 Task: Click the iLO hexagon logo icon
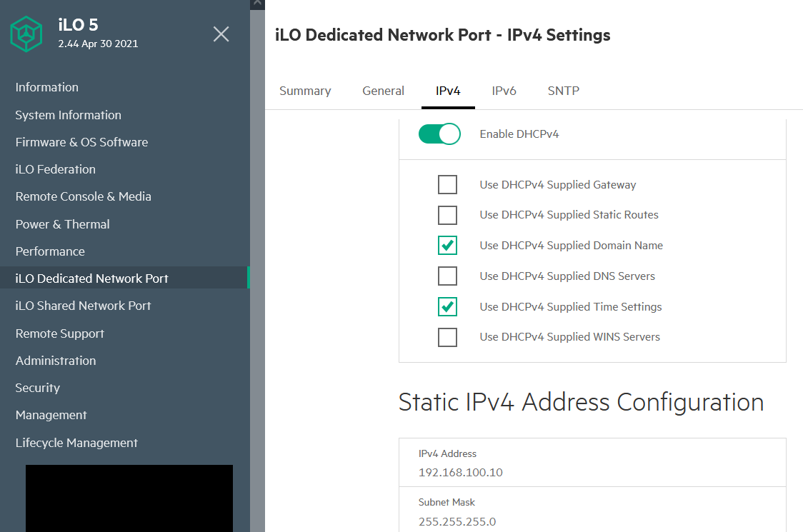pyautogui.click(x=26, y=34)
